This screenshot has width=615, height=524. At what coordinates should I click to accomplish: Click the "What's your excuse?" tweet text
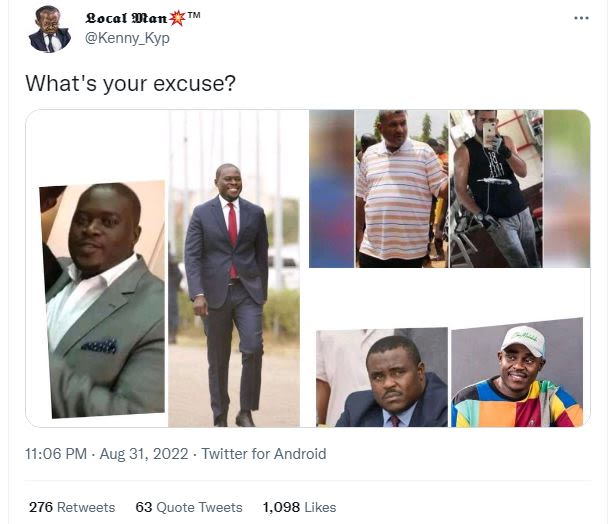pos(130,83)
